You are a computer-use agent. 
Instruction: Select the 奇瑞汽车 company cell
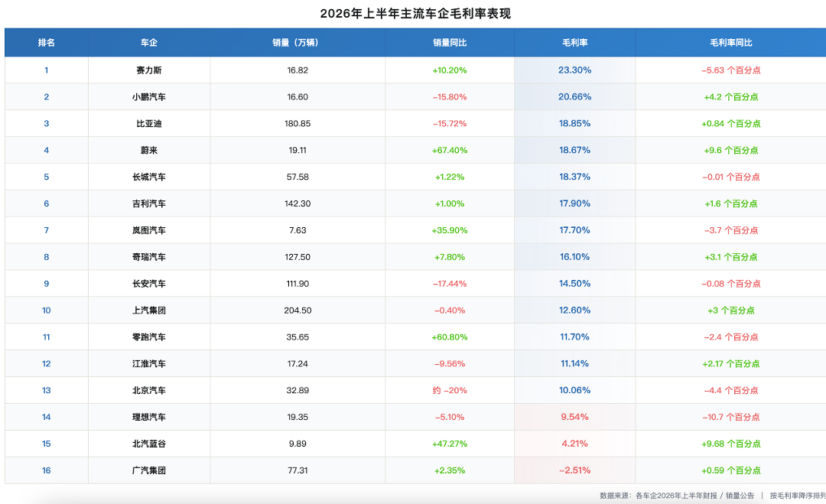(x=149, y=257)
